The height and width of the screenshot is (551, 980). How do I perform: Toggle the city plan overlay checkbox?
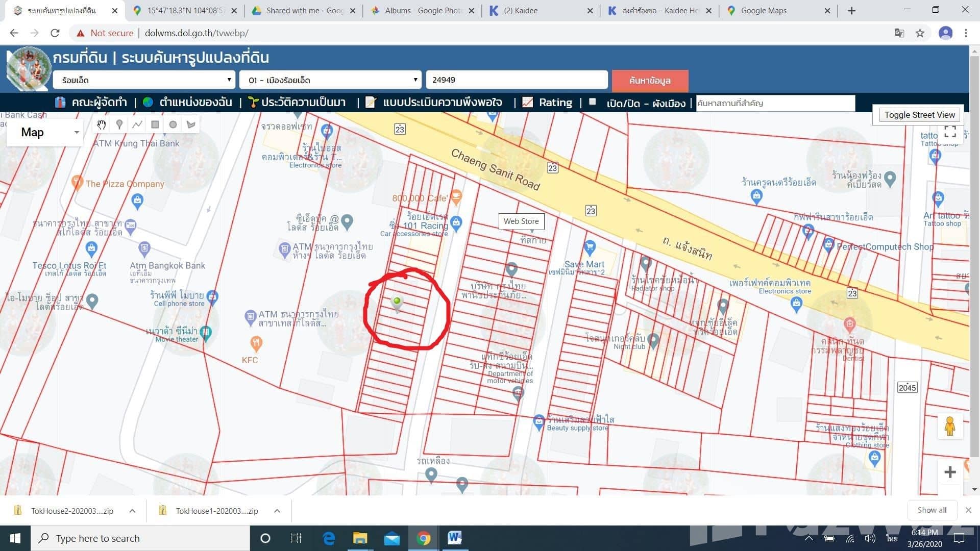point(593,102)
